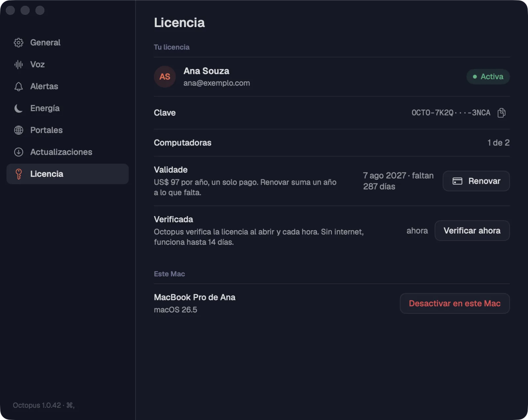Click the Verificada heading
Image resolution: width=528 pixels, height=420 pixels.
pos(173,219)
